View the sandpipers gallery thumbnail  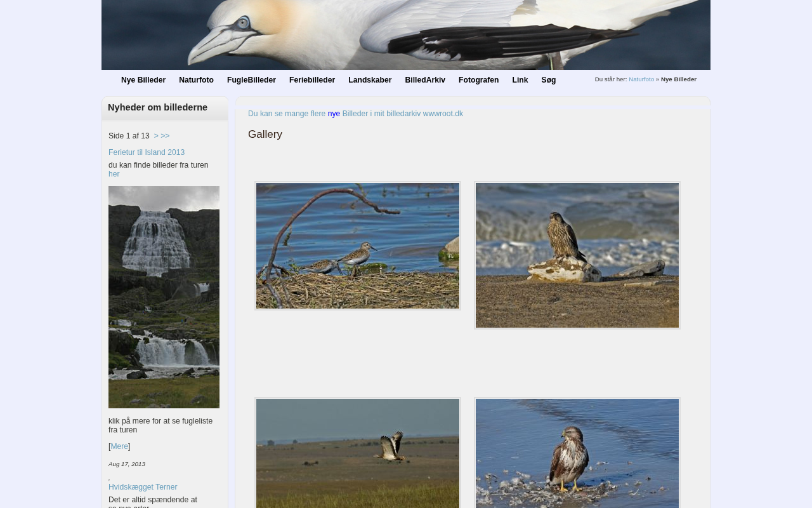358,246
